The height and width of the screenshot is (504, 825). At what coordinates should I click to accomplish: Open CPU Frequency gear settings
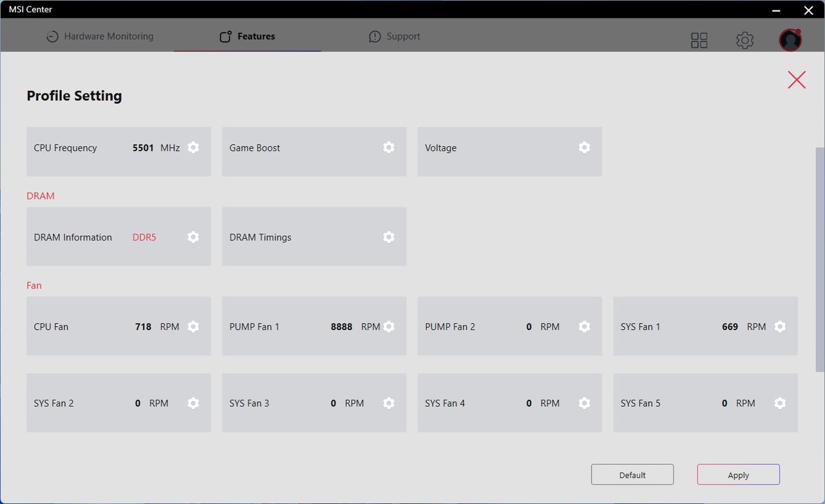193,148
